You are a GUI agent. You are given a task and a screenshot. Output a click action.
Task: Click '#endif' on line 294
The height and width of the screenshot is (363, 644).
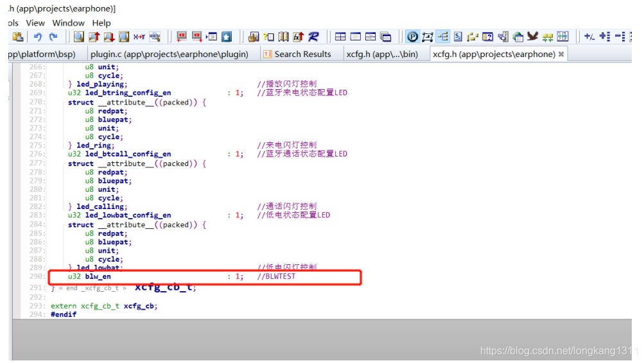click(x=64, y=315)
